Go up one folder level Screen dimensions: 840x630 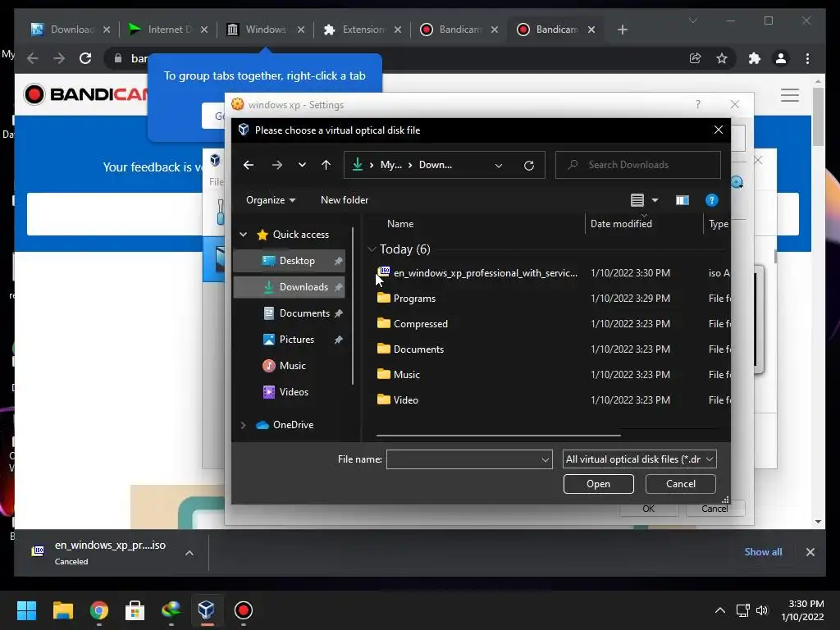pos(326,165)
